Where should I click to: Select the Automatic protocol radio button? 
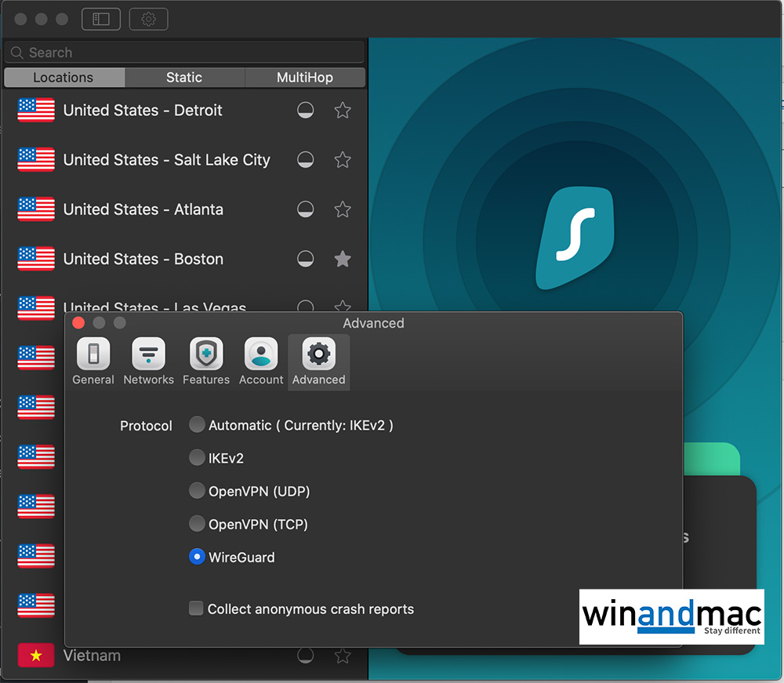tap(197, 425)
